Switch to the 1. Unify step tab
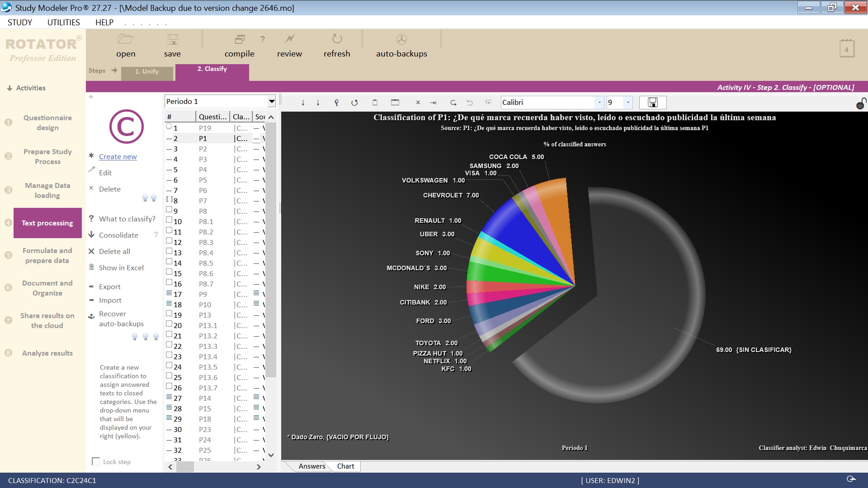 pos(147,72)
